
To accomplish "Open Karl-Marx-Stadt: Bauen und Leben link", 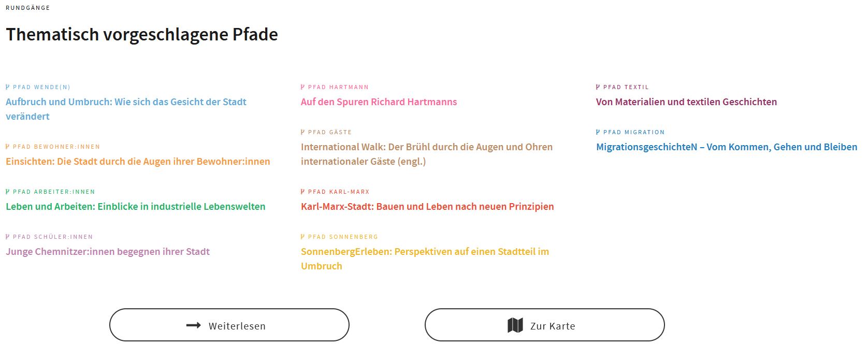I will (x=427, y=207).
